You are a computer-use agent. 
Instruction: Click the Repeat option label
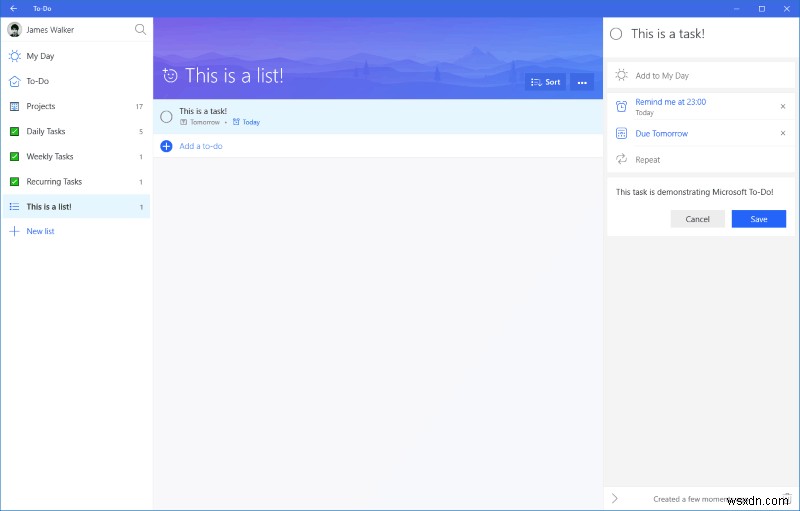coord(647,160)
